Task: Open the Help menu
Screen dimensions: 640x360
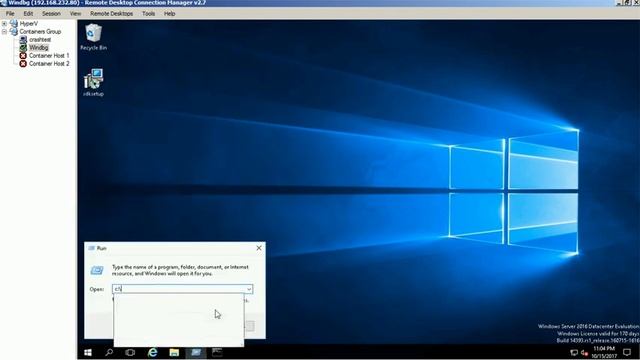Action: [x=169, y=13]
